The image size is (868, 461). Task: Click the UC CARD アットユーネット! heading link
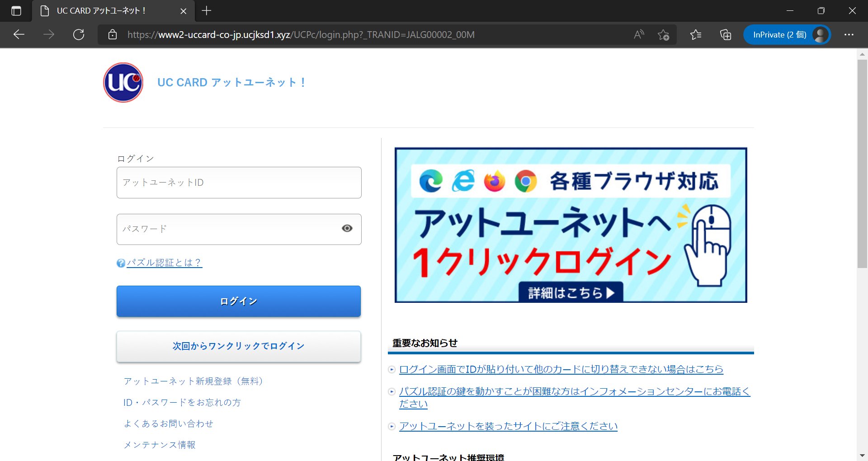[232, 82]
